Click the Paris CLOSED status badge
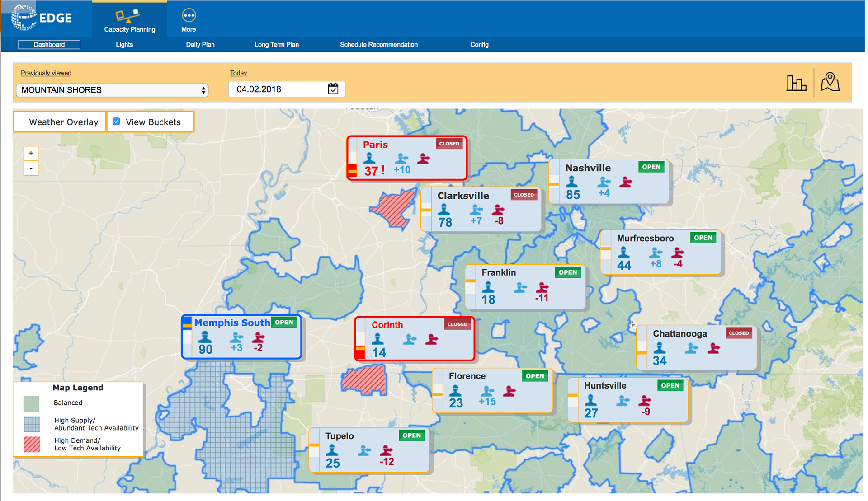The height and width of the screenshot is (501, 868). (x=449, y=144)
